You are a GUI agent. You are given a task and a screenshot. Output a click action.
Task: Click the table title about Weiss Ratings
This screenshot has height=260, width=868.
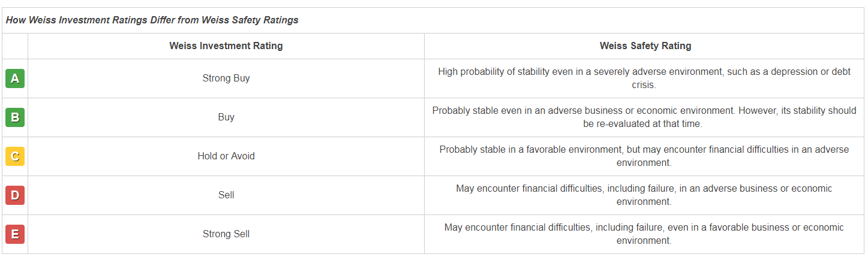click(x=152, y=20)
